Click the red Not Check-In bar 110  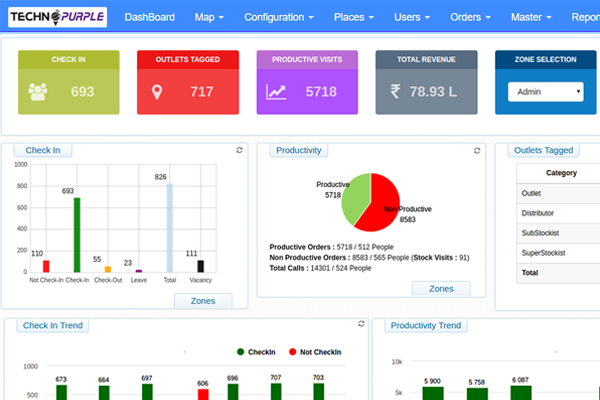(46, 266)
